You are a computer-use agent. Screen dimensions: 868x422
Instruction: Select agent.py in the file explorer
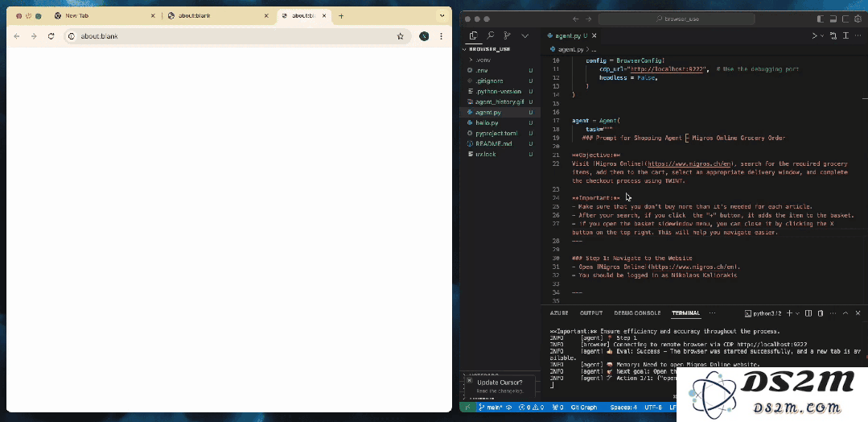coord(500,113)
